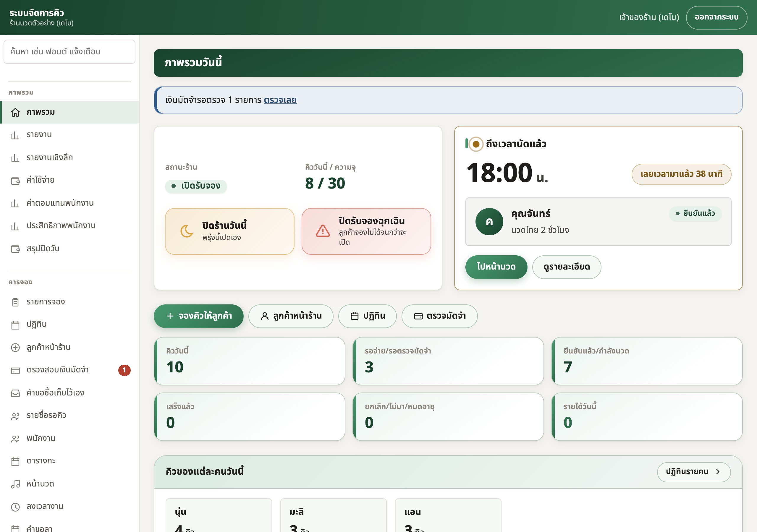Click the green จองคิวให้ลูกค้า button

click(x=198, y=316)
